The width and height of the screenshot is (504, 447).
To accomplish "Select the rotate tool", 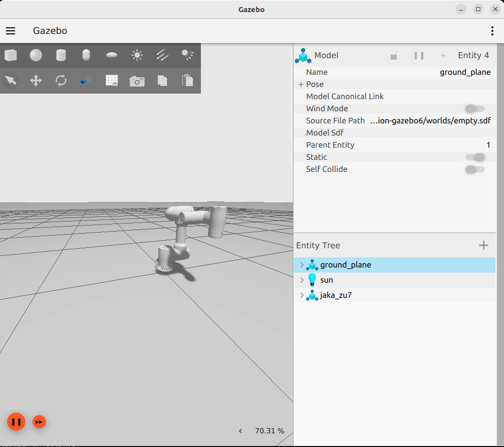I will click(x=61, y=80).
